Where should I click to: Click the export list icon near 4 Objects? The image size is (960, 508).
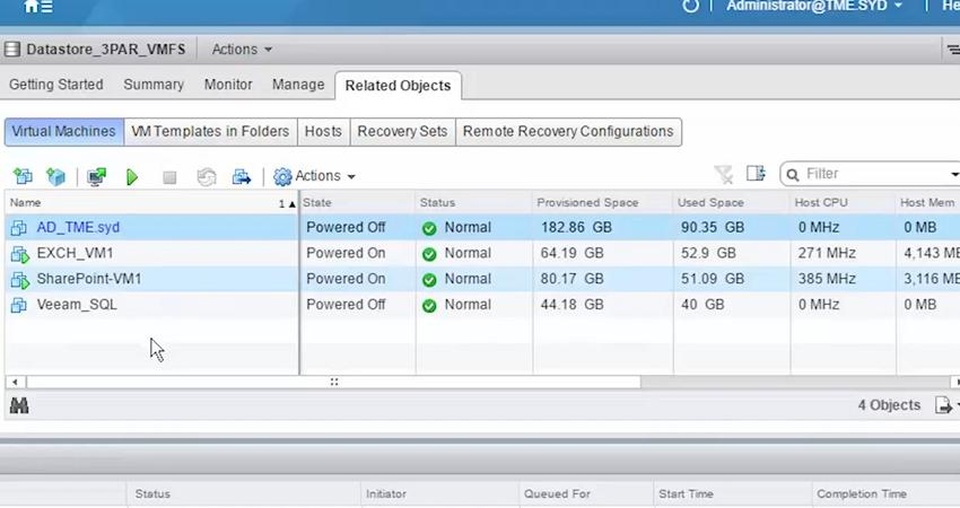point(943,405)
